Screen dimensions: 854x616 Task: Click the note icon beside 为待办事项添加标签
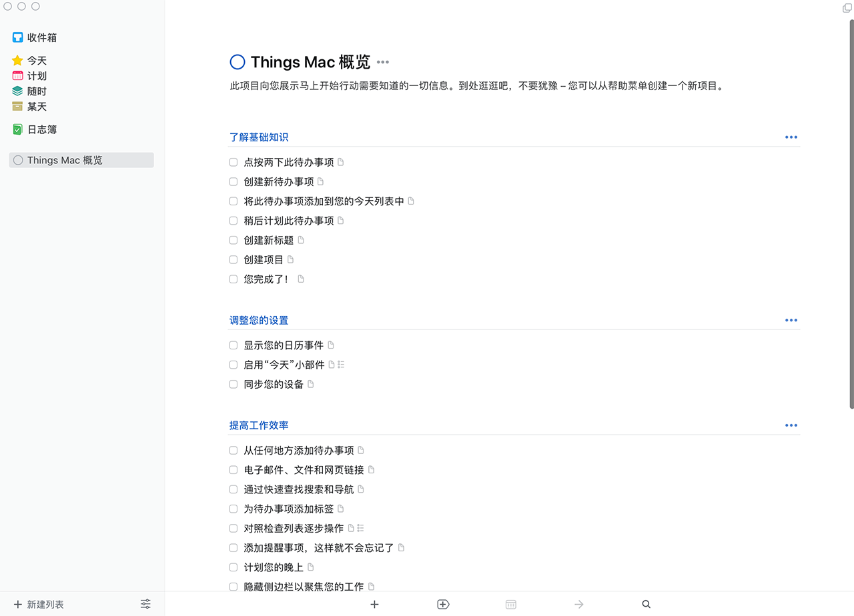tap(341, 509)
